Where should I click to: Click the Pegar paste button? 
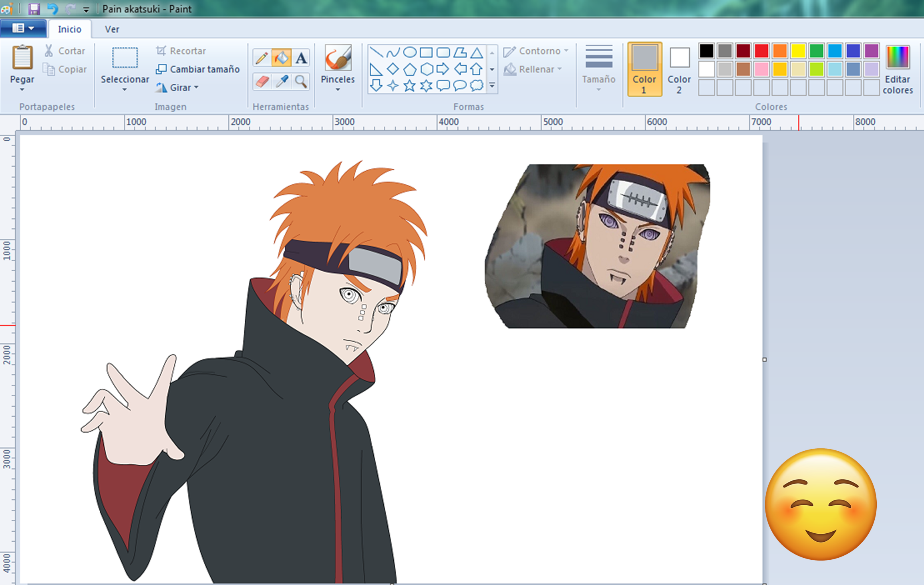click(x=22, y=64)
